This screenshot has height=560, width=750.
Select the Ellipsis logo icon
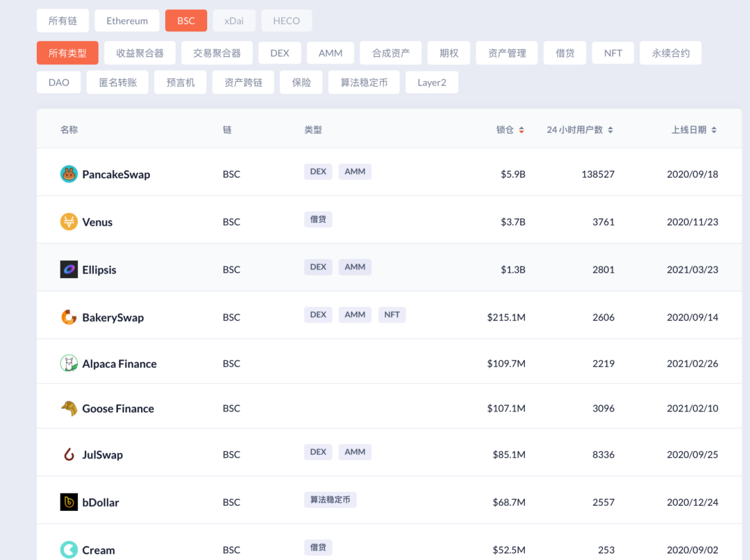tap(67, 269)
